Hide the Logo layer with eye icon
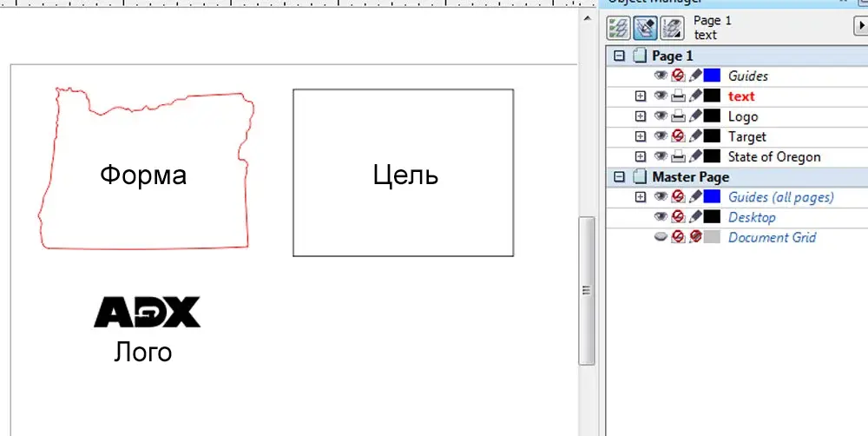Viewport: 868px width, 436px height. tap(661, 116)
